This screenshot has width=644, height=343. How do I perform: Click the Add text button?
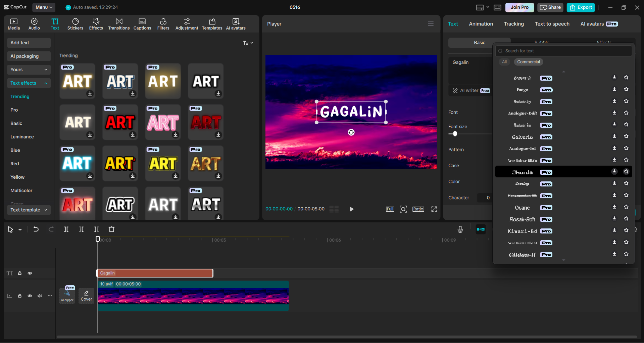[x=29, y=43]
